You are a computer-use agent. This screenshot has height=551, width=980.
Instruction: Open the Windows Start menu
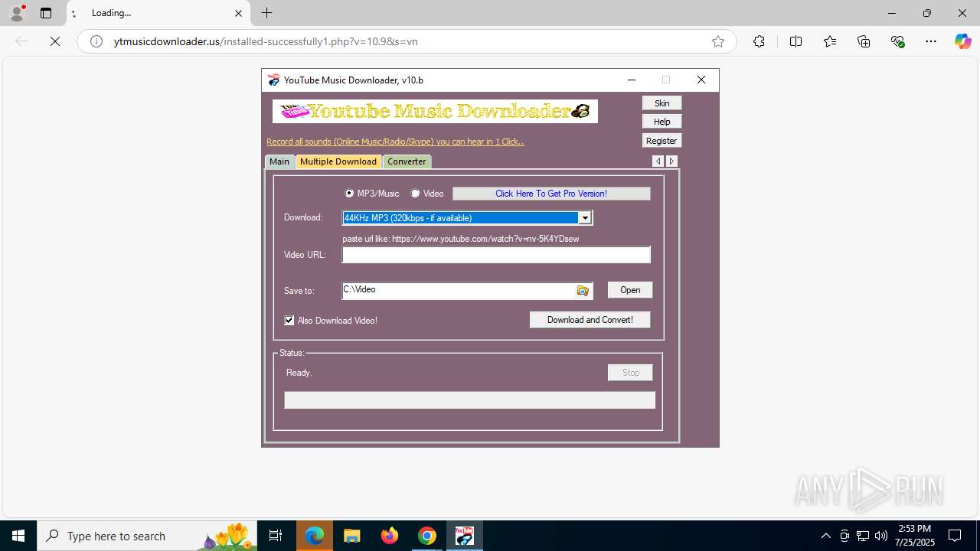pos(18,536)
